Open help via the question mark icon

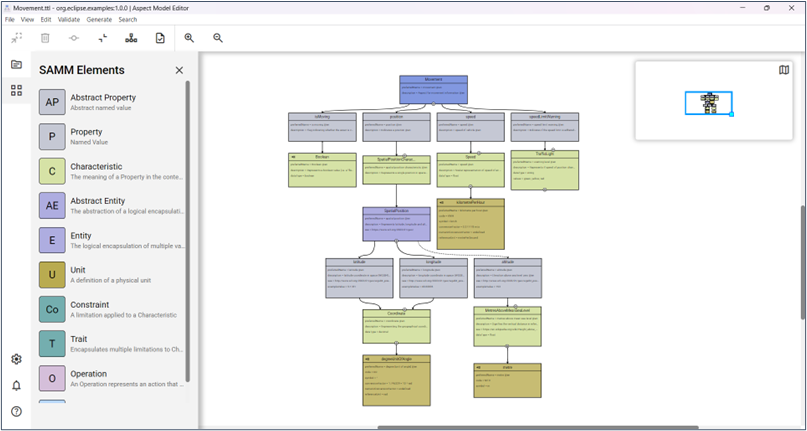[x=16, y=411]
